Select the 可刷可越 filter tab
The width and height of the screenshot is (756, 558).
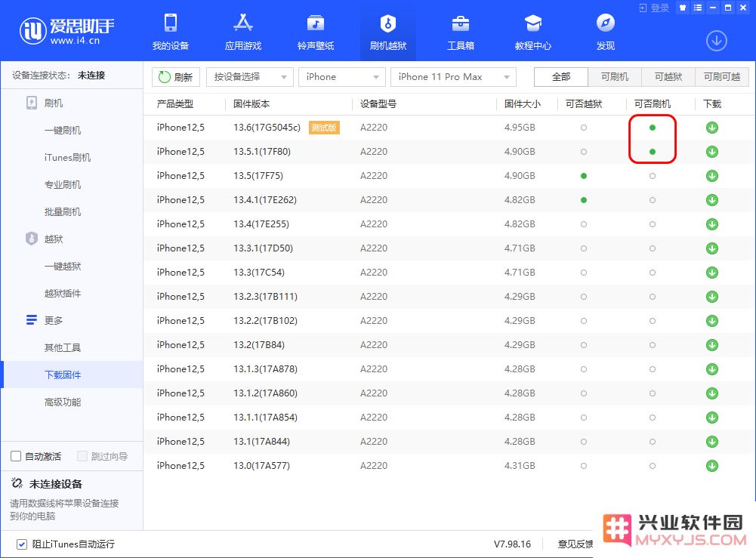pyautogui.click(x=722, y=77)
